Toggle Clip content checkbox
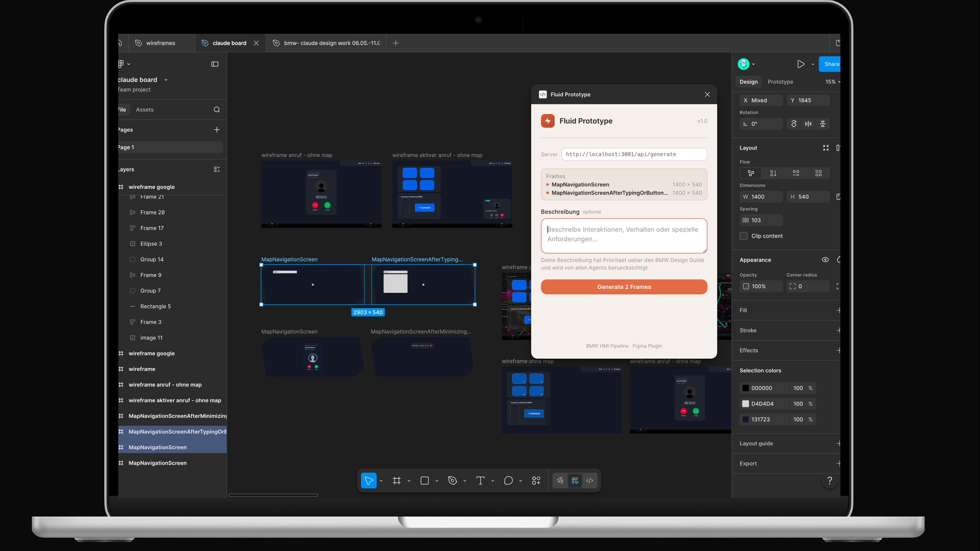The width and height of the screenshot is (980, 551). tap(744, 236)
